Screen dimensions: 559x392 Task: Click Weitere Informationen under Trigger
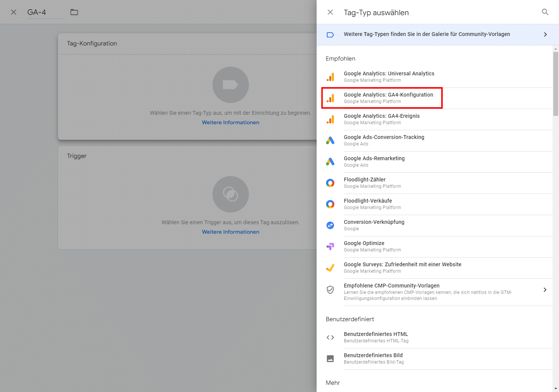click(x=231, y=232)
